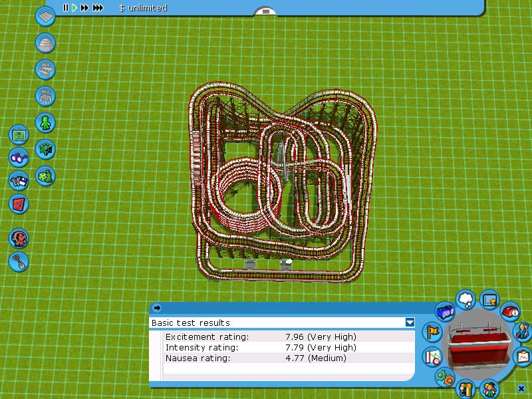Open the park map icon

(19, 135)
